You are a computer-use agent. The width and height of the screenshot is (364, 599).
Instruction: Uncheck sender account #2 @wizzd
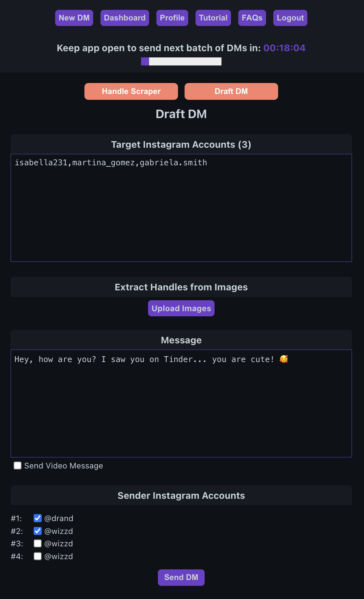[x=38, y=531]
